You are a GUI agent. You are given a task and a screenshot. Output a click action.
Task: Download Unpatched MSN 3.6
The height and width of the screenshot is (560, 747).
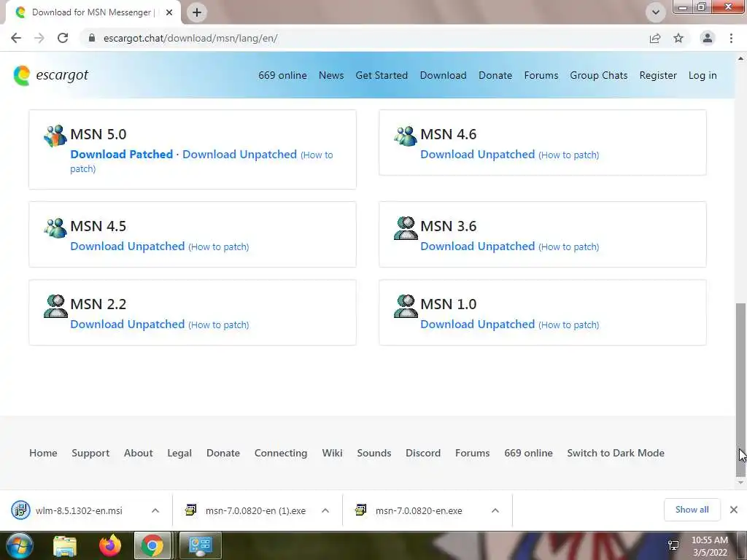point(477,246)
